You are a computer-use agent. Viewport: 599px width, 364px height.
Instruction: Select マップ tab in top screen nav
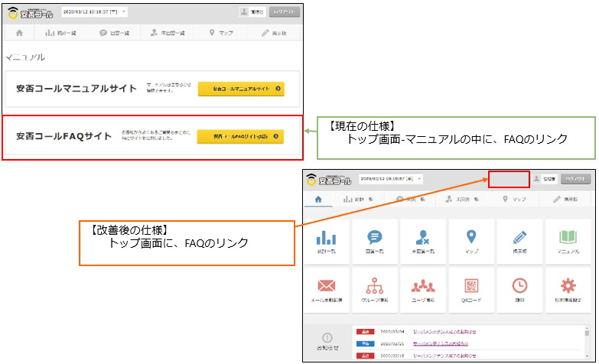[514, 199]
